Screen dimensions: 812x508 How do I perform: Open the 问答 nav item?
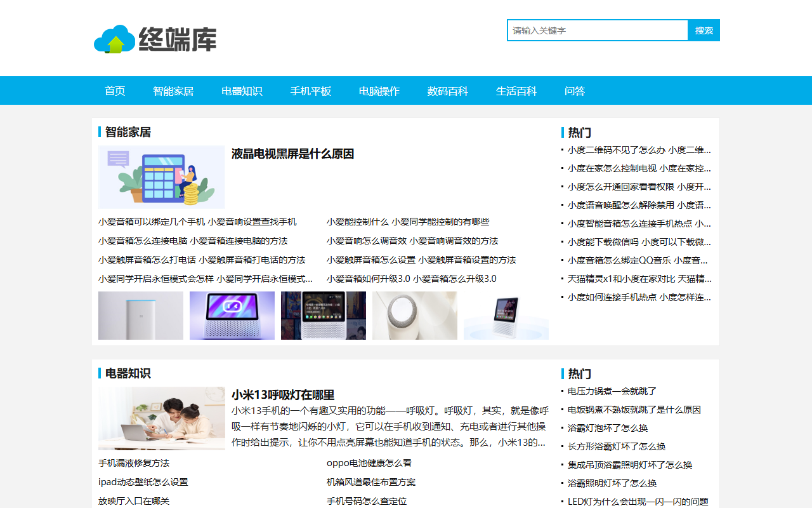(x=575, y=91)
